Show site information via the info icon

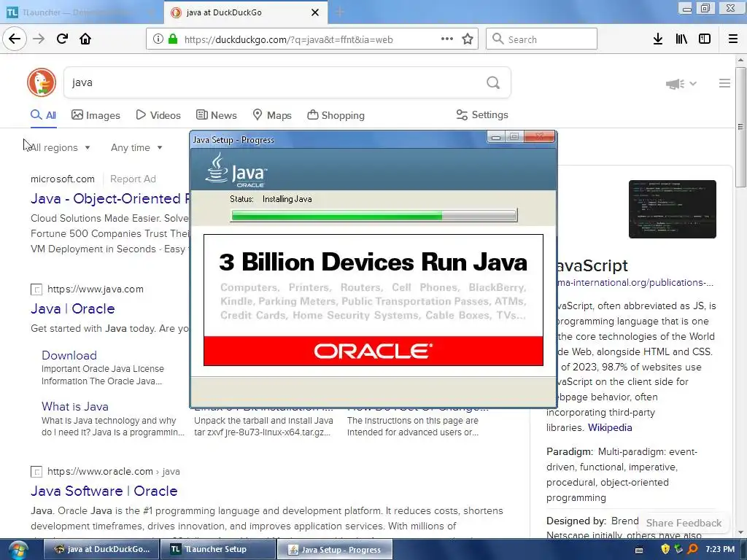coord(158,39)
